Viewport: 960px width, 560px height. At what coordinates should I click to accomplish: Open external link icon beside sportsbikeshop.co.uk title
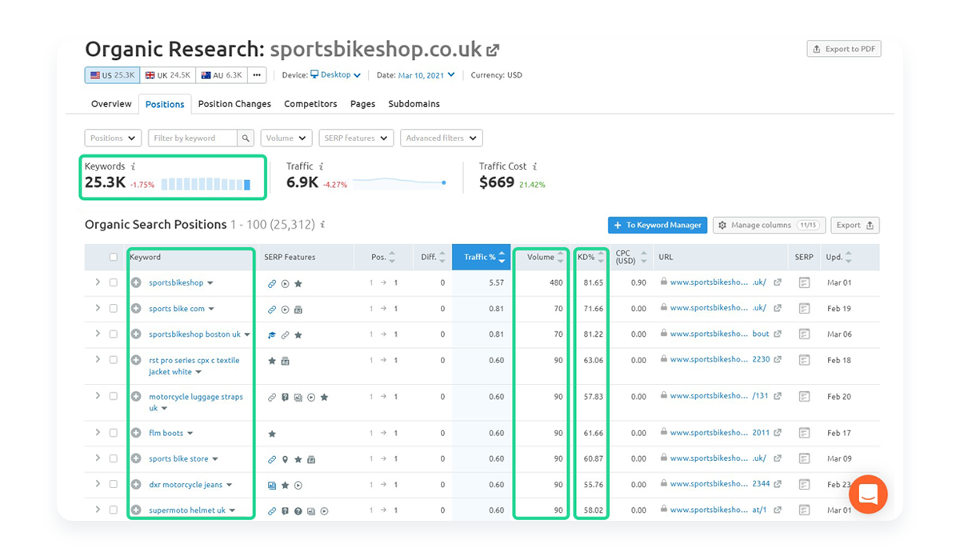[x=493, y=50]
